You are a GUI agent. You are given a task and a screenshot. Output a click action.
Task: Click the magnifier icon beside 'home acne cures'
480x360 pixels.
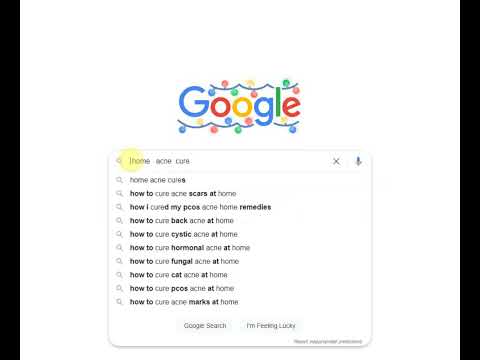[119, 180]
